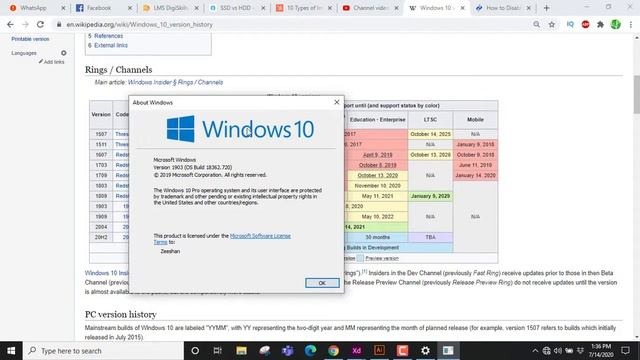Image resolution: width=640 pixels, height=360 pixels.
Task: Open Windows Insider Rings / Channels main article
Action: click(176, 82)
